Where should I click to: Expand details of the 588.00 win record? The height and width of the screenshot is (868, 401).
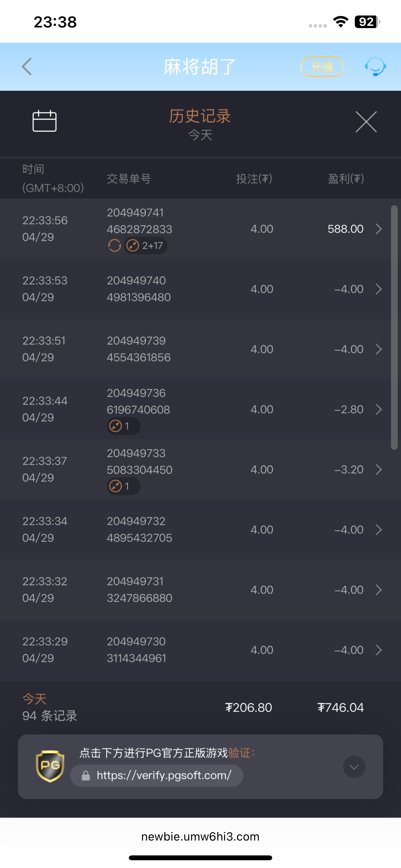[x=379, y=229]
